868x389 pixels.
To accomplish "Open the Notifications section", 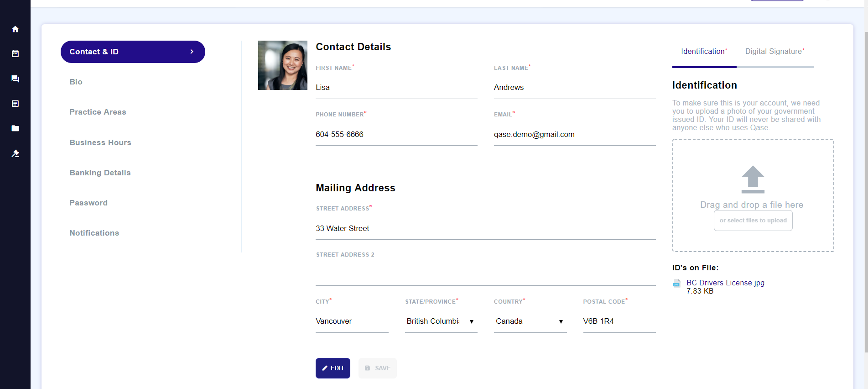I will (94, 233).
